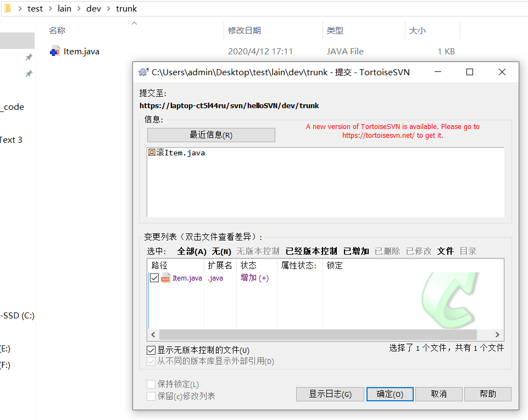Click the right arrow of change list scrollbar
The image size is (528, 420).
click(x=497, y=334)
